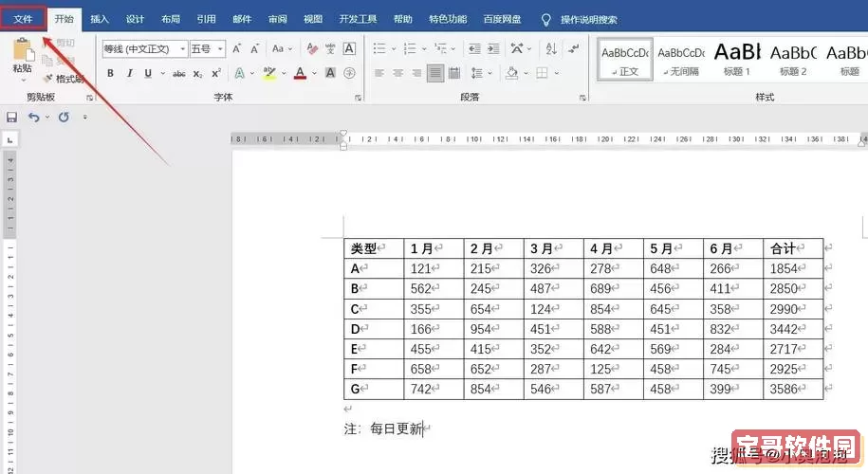Switch to the 设计 Design tab
868x474 pixels.
click(135, 19)
